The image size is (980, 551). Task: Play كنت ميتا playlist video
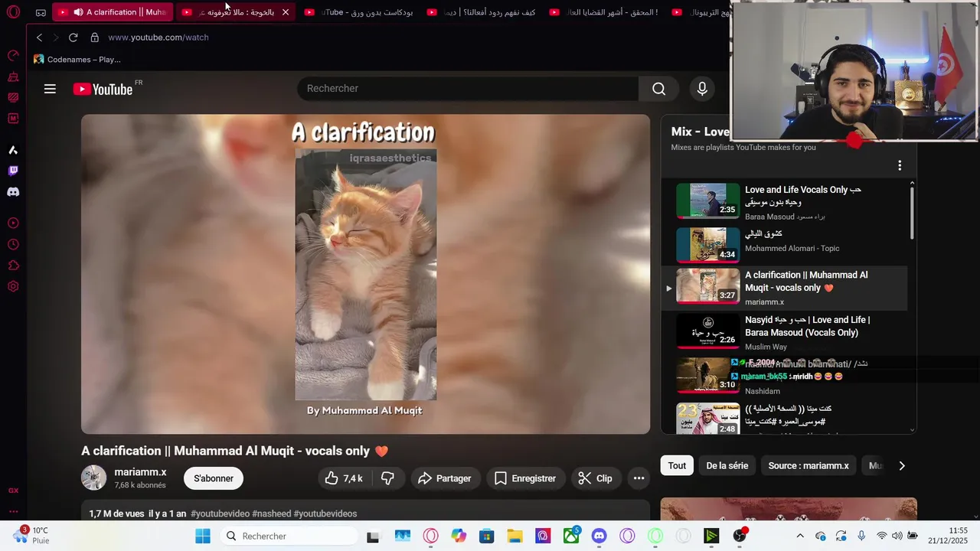(x=785, y=419)
